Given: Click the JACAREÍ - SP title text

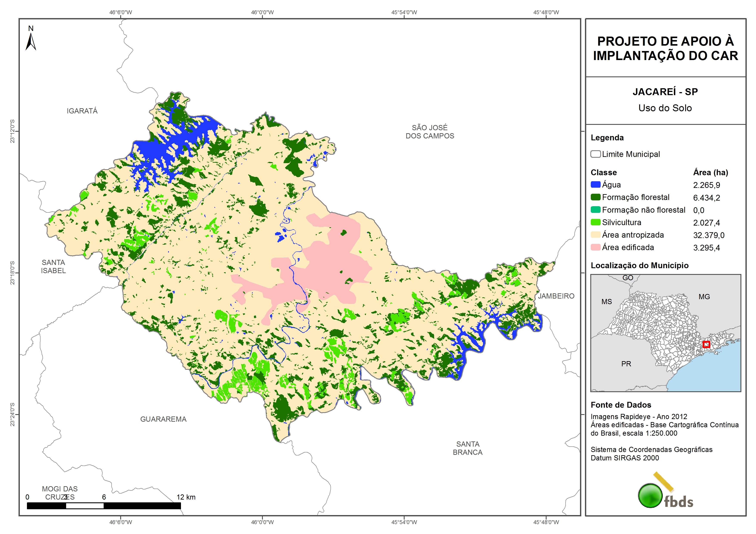Looking at the screenshot, I should tap(665, 92).
